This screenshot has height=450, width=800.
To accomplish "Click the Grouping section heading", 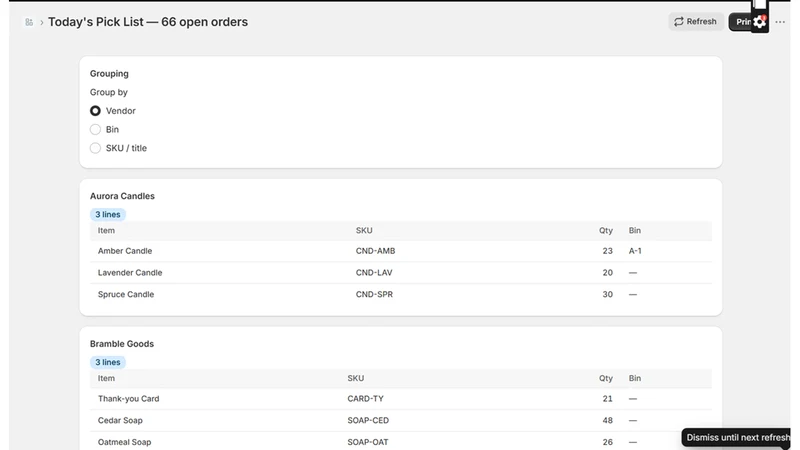I will click(x=109, y=73).
